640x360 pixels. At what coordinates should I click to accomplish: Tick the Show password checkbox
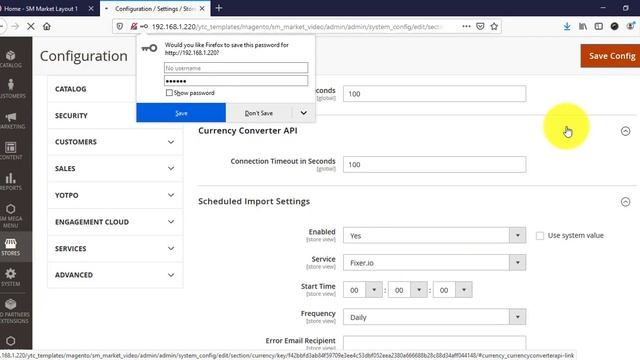pyautogui.click(x=169, y=93)
